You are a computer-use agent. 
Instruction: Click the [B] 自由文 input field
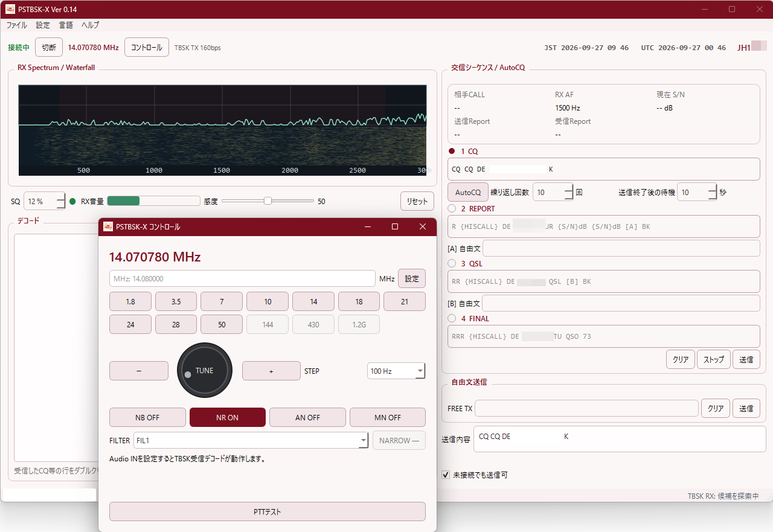621,303
